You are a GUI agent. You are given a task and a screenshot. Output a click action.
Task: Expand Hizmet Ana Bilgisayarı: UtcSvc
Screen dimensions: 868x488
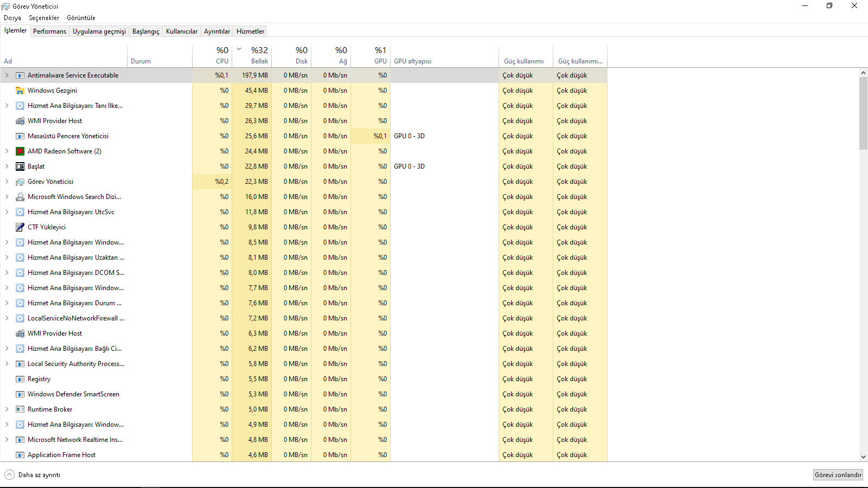pos(7,212)
